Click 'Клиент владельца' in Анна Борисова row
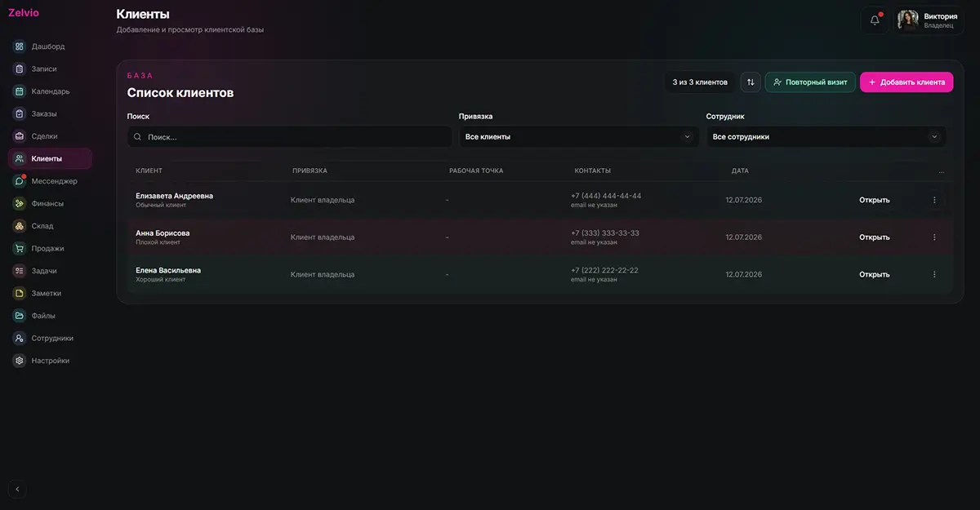 (x=323, y=237)
